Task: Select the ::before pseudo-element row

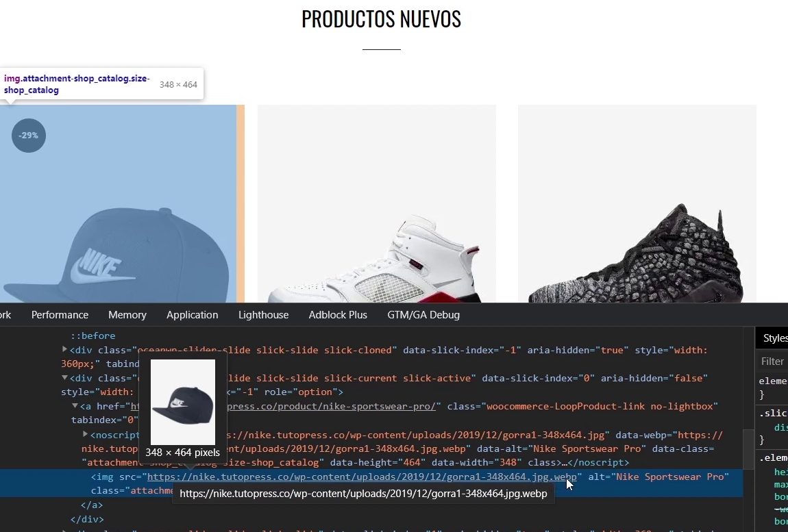Action: [x=93, y=335]
